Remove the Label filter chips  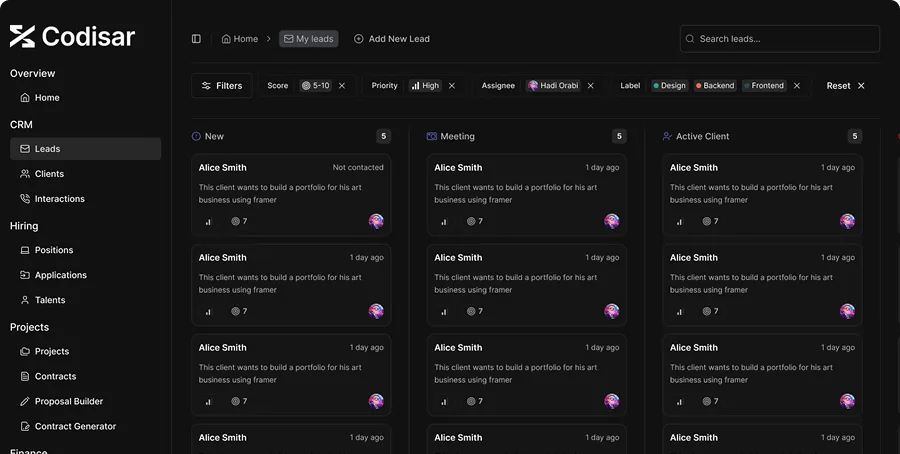(x=797, y=86)
